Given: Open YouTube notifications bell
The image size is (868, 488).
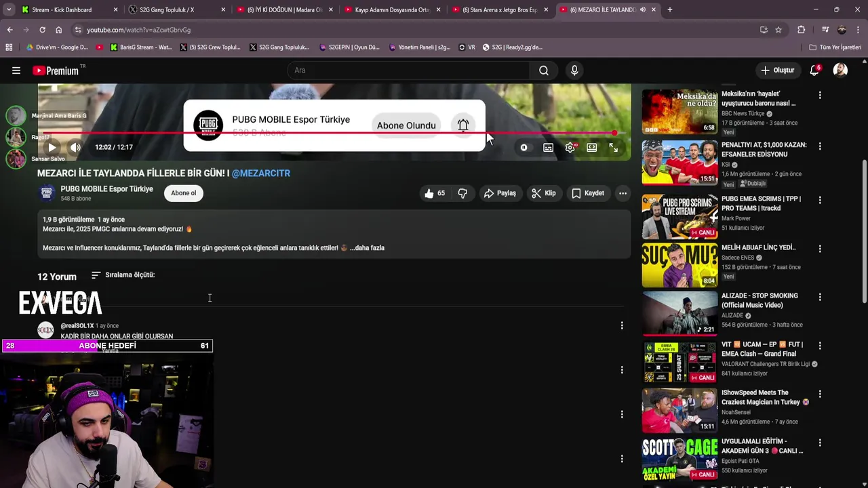Looking at the screenshot, I should click(815, 70).
